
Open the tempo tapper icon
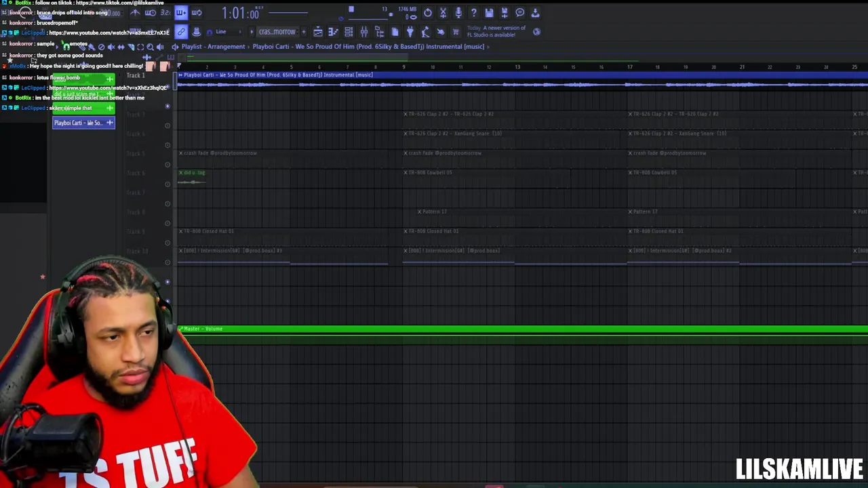click(x=425, y=32)
